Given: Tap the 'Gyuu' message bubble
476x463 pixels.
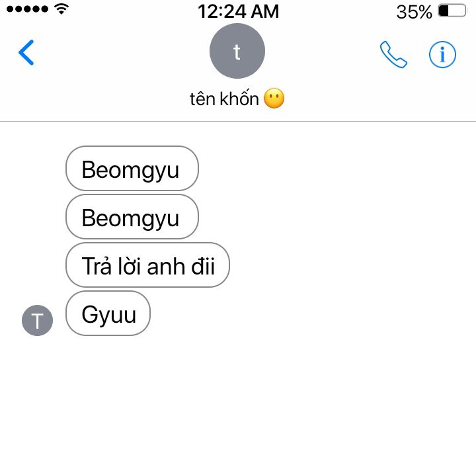Looking at the screenshot, I should [108, 314].
